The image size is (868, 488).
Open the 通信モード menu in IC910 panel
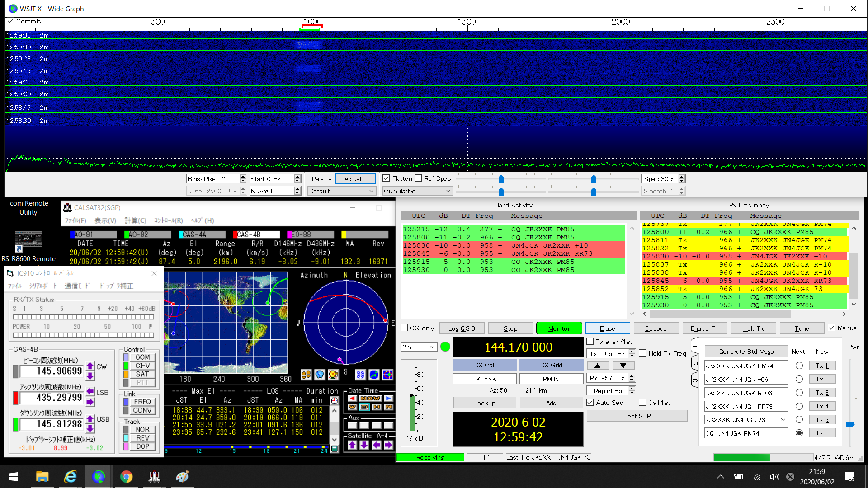(x=77, y=286)
